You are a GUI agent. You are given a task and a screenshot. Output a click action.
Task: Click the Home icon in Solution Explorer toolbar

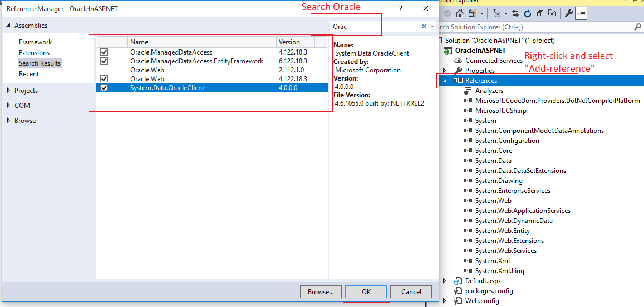click(x=460, y=13)
